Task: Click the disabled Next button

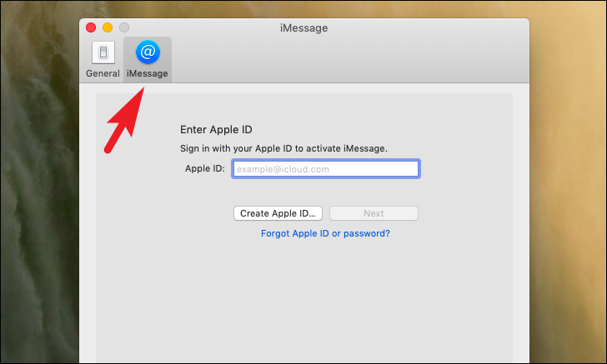Action: 374,213
